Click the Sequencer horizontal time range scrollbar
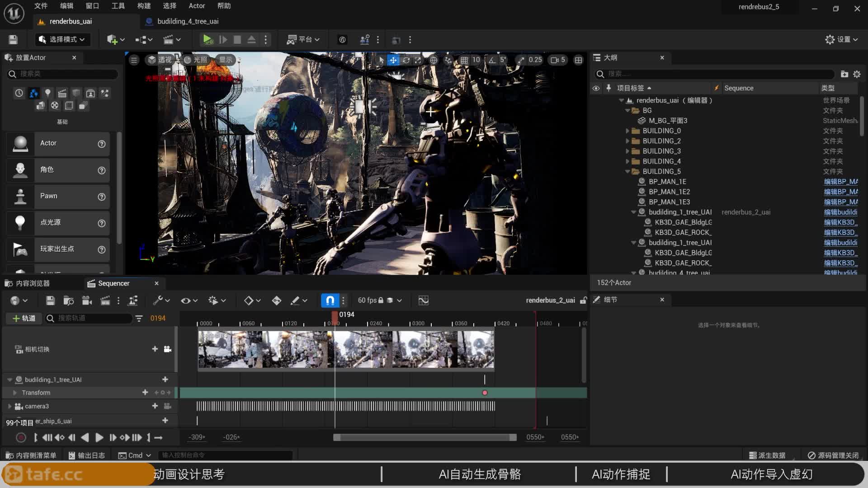The image size is (868, 488). pyautogui.click(x=425, y=437)
